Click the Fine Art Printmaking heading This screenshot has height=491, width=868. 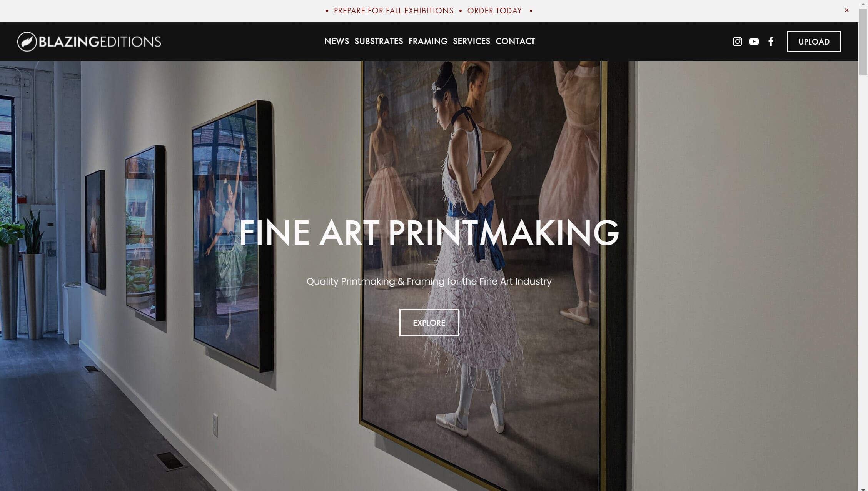point(429,233)
